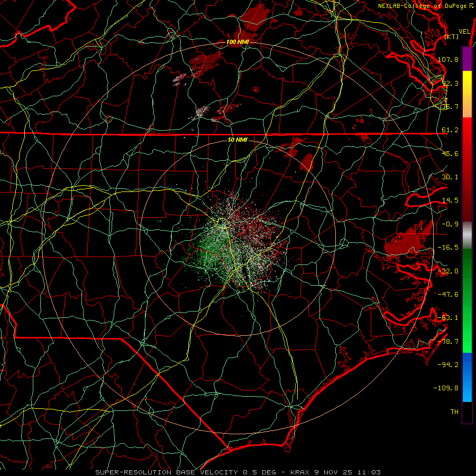The height and width of the screenshot is (476, 476).
Task: Click the -78.7 scale value
Action: [448, 342]
